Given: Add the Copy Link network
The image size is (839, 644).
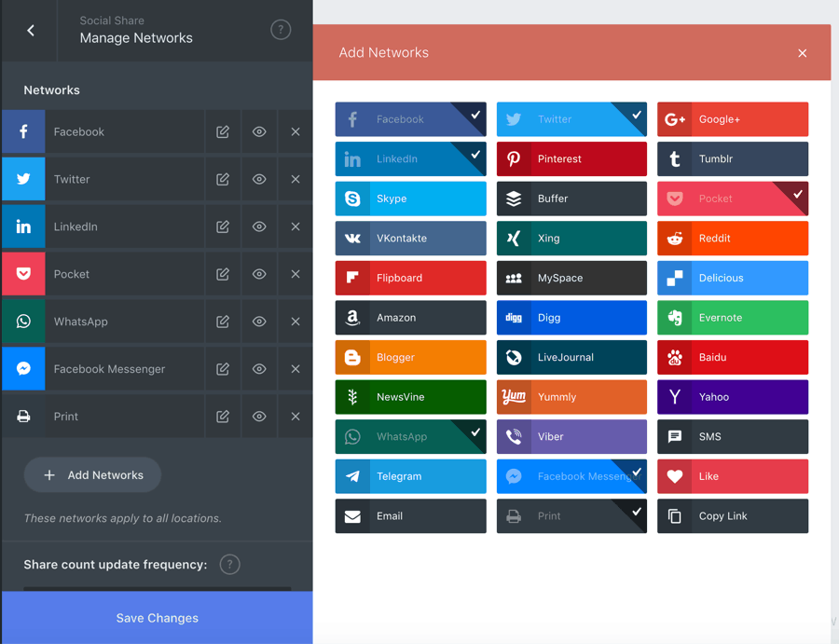Looking at the screenshot, I should tap(733, 516).
